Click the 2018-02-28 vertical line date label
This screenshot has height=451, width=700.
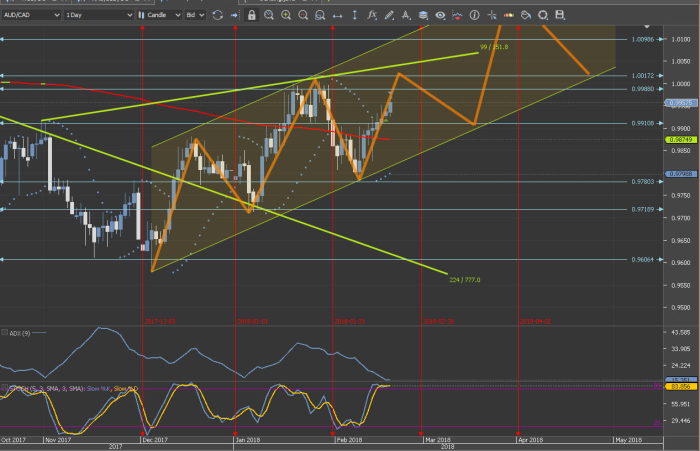[438, 322]
